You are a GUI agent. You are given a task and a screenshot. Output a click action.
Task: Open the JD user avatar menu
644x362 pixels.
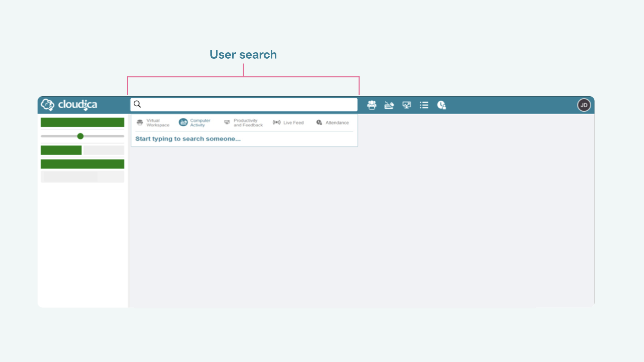[584, 105]
